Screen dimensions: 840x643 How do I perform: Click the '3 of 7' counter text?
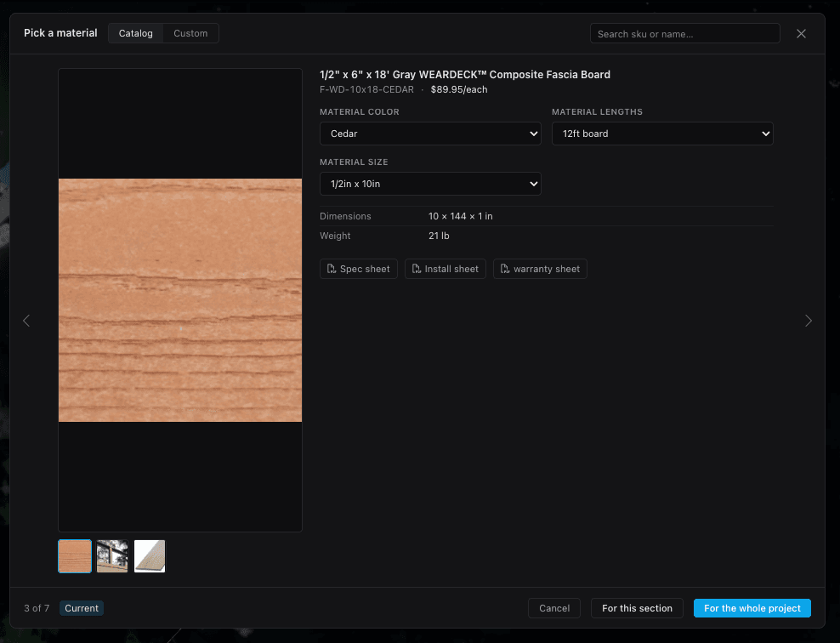tap(37, 608)
